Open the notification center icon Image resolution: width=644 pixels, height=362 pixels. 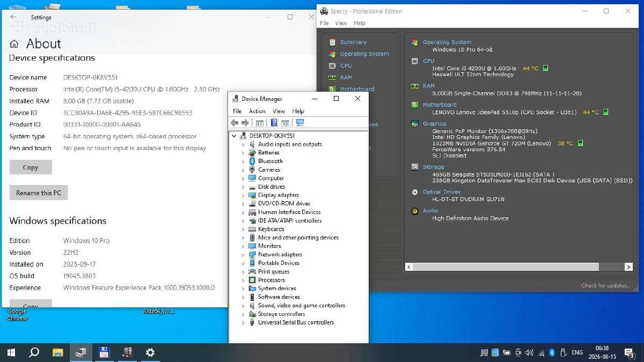(628, 352)
